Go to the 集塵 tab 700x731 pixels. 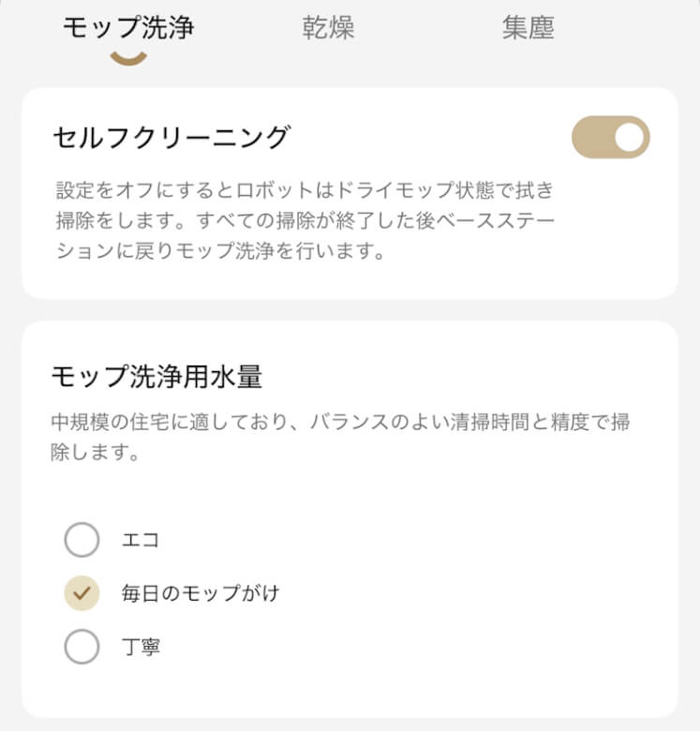click(x=528, y=28)
